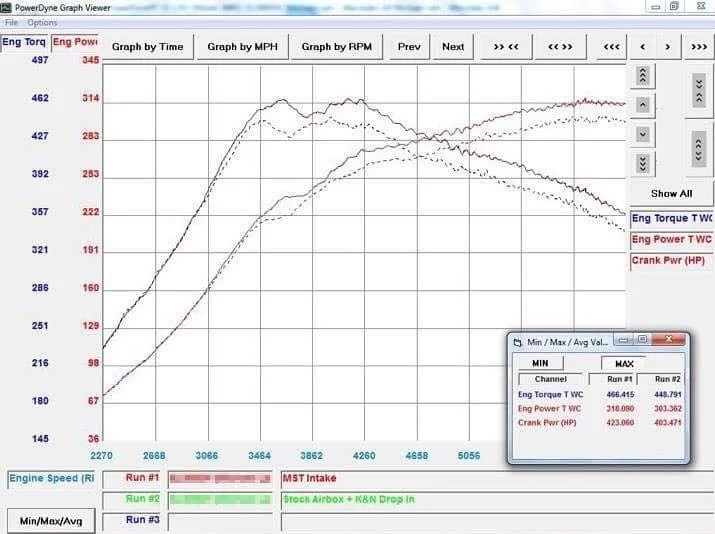Open the Options menu
Screen dimensions: 715x534
tap(42, 22)
